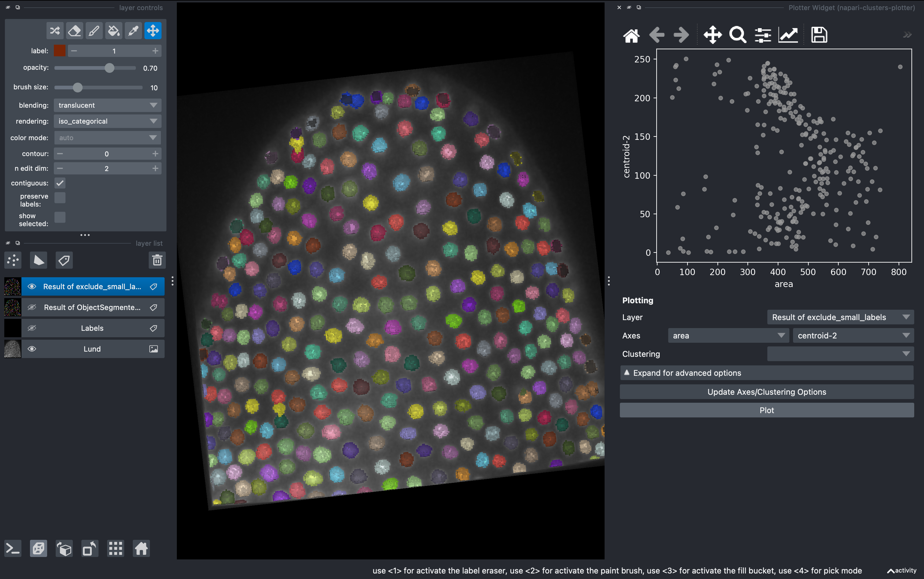
Task: Show the Result of ObjectSegmente layer
Action: 32,307
